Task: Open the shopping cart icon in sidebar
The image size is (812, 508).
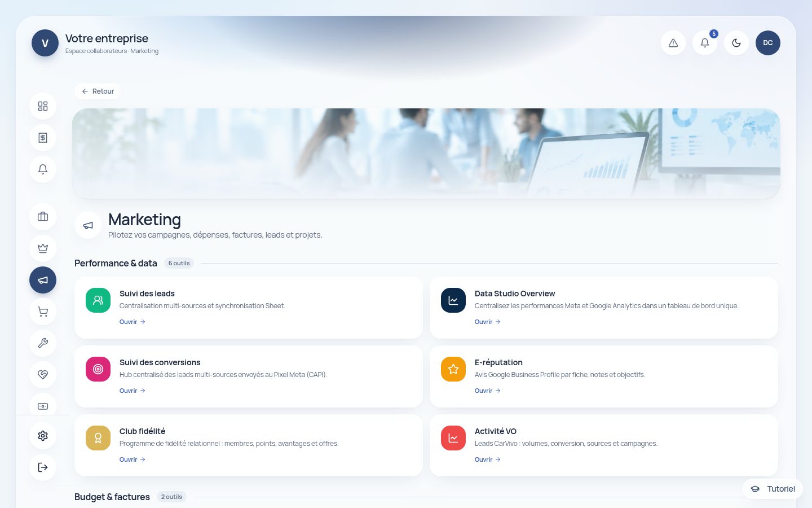Action: pos(43,312)
